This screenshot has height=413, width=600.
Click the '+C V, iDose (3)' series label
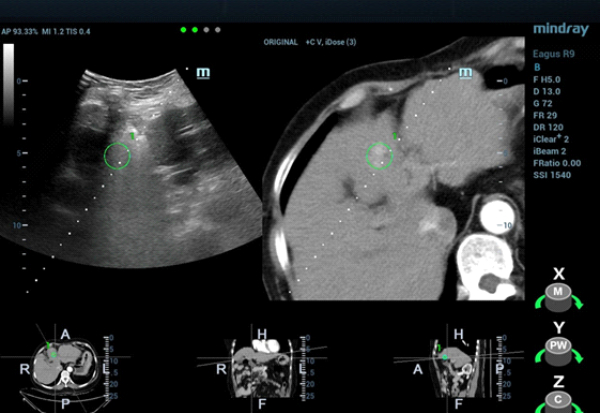coord(331,42)
